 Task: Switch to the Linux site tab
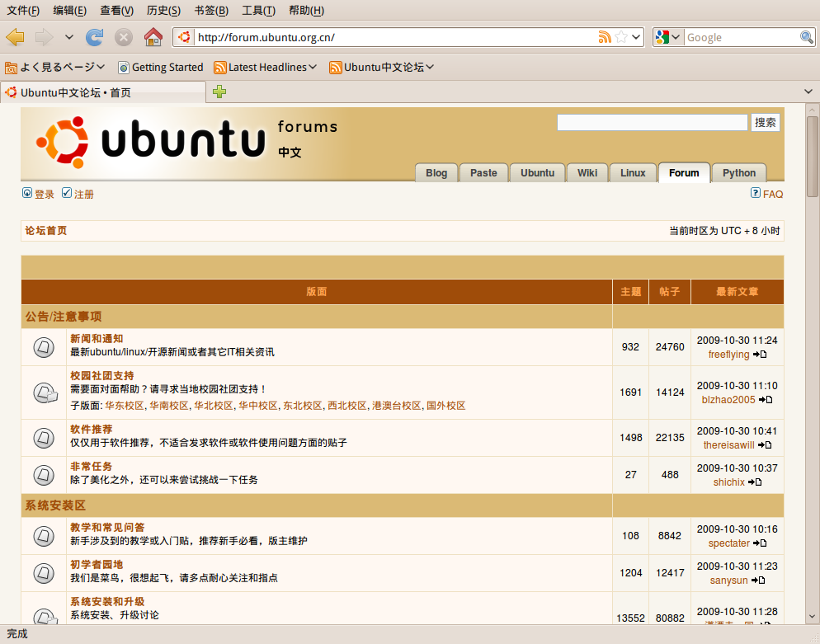[633, 173]
